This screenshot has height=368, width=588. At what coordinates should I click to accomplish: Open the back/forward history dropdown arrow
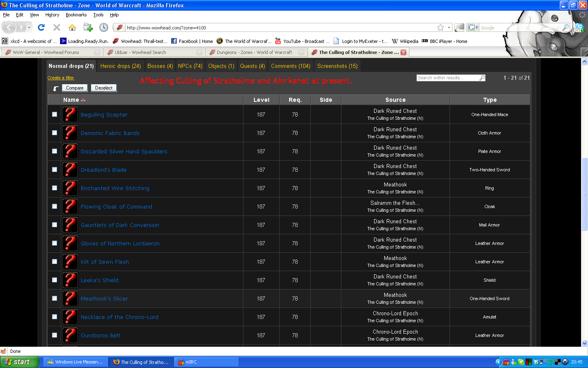pyautogui.click(x=29, y=28)
